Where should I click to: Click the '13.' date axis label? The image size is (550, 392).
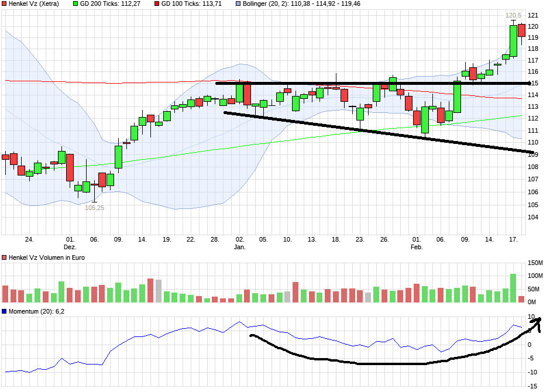[312, 239]
